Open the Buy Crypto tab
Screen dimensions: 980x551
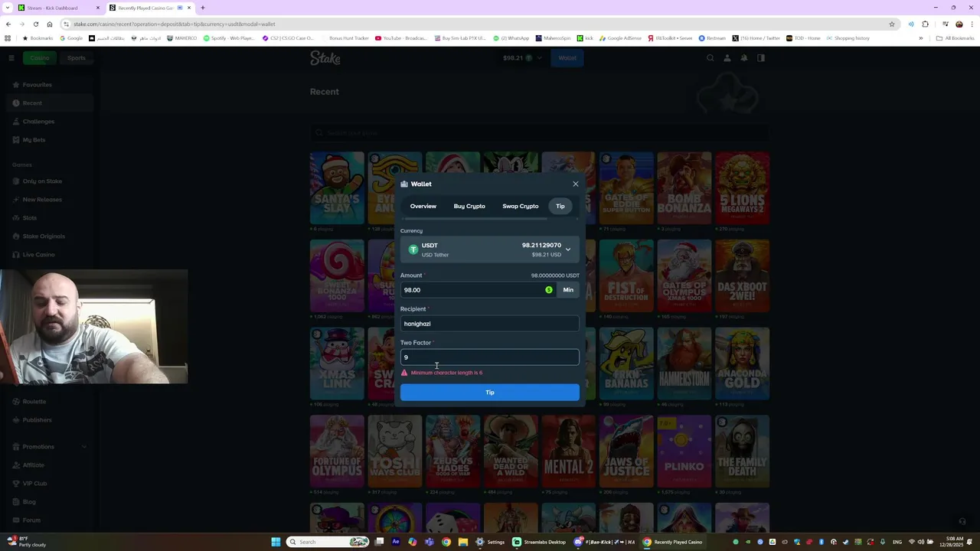pos(469,206)
